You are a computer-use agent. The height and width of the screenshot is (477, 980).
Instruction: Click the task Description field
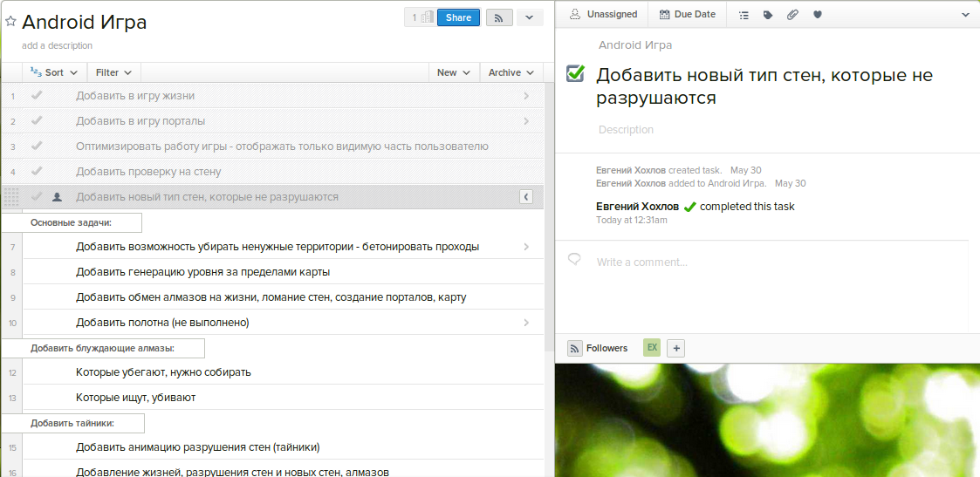click(x=626, y=130)
